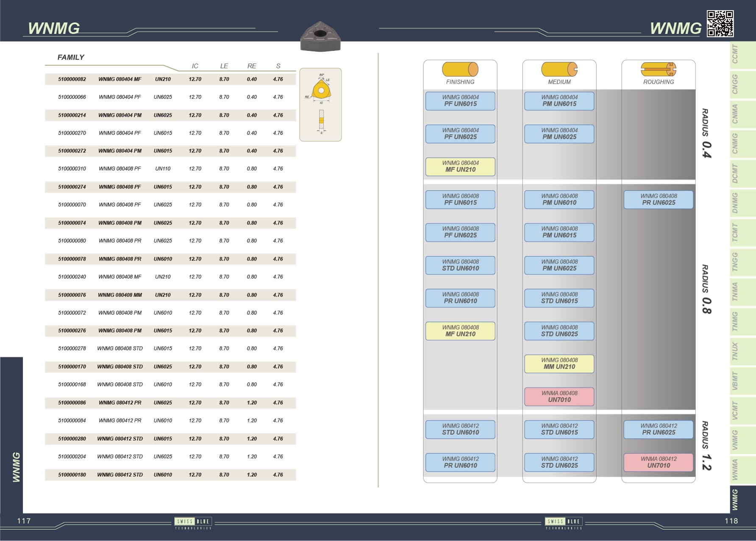Screen dimensions: 756x541
Task: Click the Roughing cylinder icon
Action: (658, 69)
